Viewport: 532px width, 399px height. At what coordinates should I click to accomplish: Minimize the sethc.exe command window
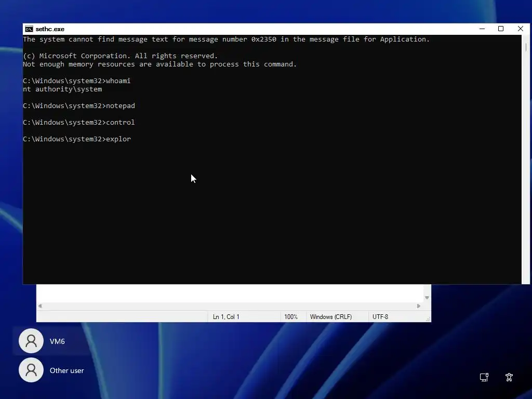482,29
